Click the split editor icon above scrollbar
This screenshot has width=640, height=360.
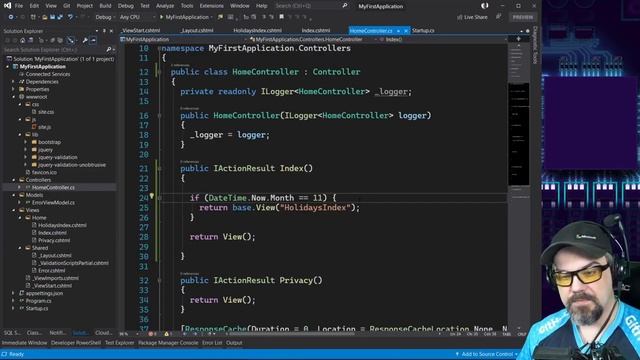coord(518,39)
